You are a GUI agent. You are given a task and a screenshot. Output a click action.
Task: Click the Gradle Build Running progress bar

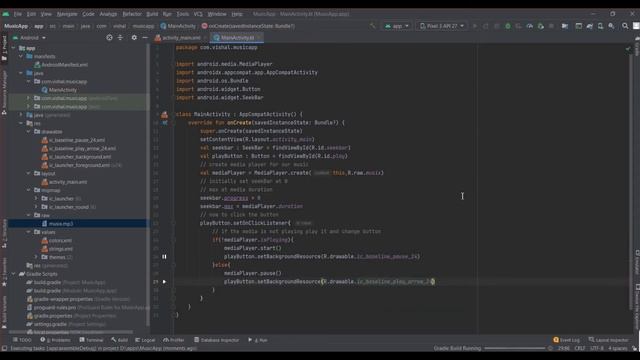point(514,348)
